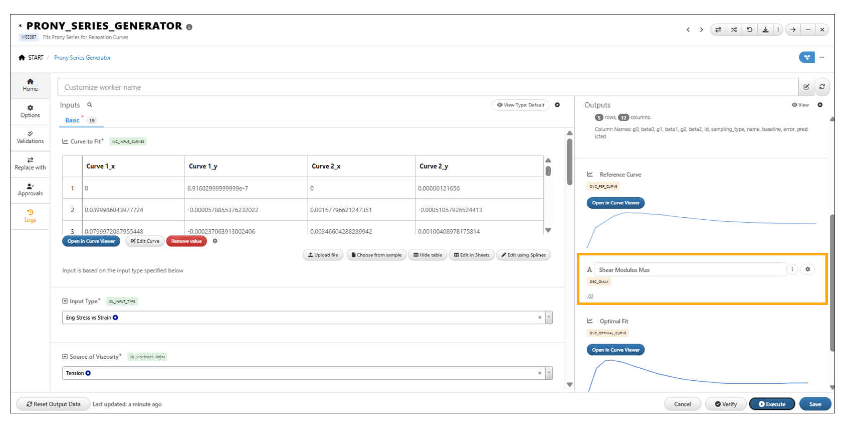The image size is (868, 440).
Task: Click the edit pencil icon beside worker name
Action: point(806,87)
